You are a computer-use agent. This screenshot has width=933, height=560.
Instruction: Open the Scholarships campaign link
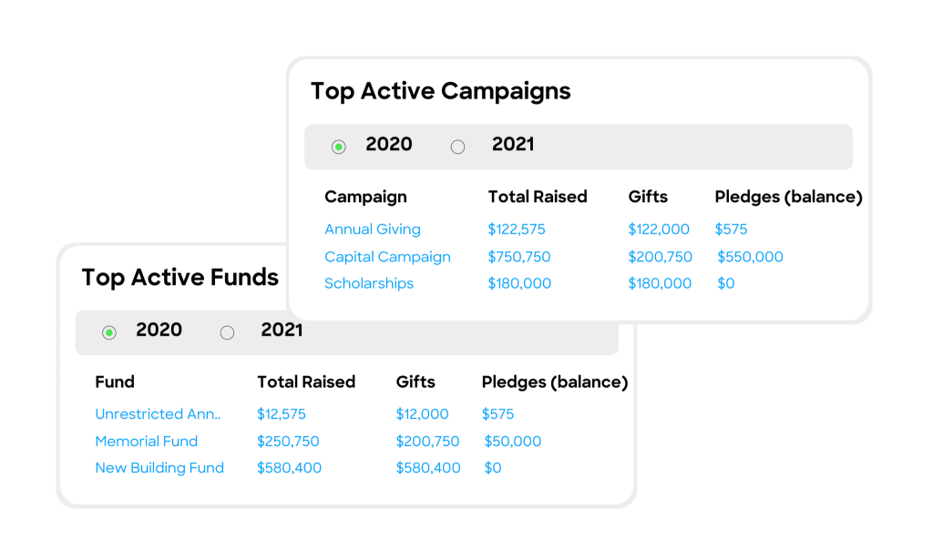(369, 283)
